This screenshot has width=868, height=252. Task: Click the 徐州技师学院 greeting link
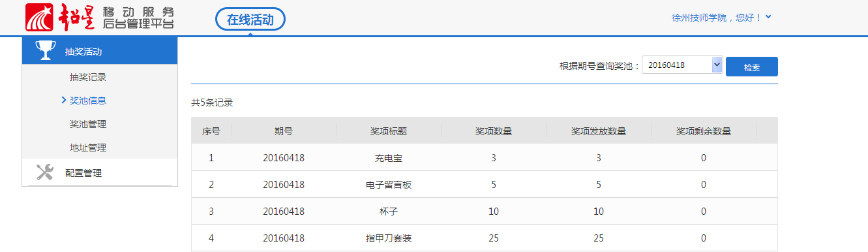717,18
